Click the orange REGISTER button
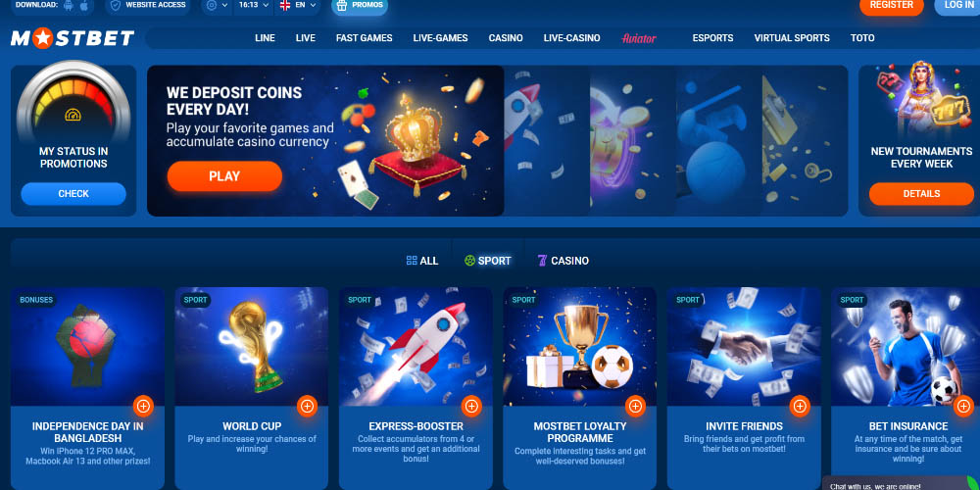 click(x=891, y=5)
